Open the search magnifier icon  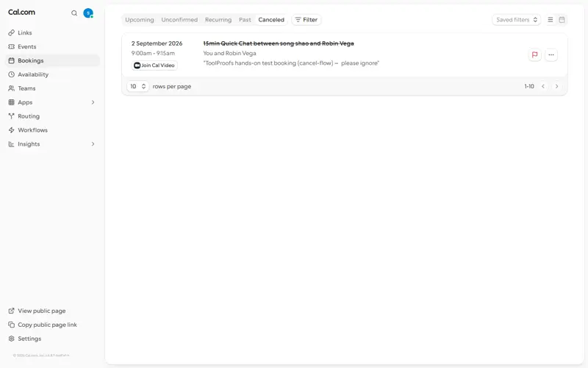74,13
